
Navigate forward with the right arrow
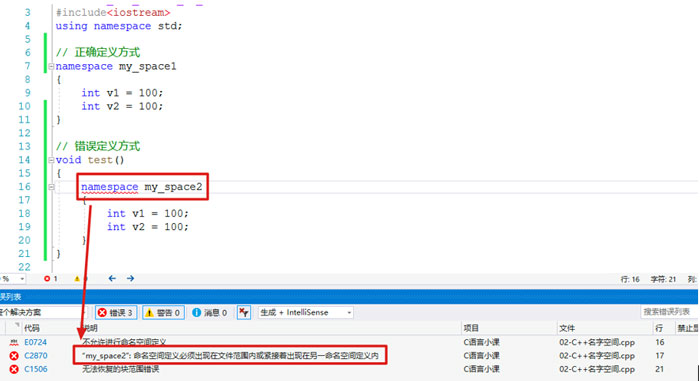pyautogui.click(x=130, y=278)
